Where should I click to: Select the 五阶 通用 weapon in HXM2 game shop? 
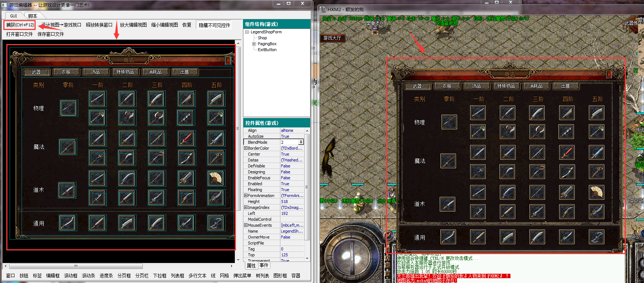pyautogui.click(x=597, y=237)
